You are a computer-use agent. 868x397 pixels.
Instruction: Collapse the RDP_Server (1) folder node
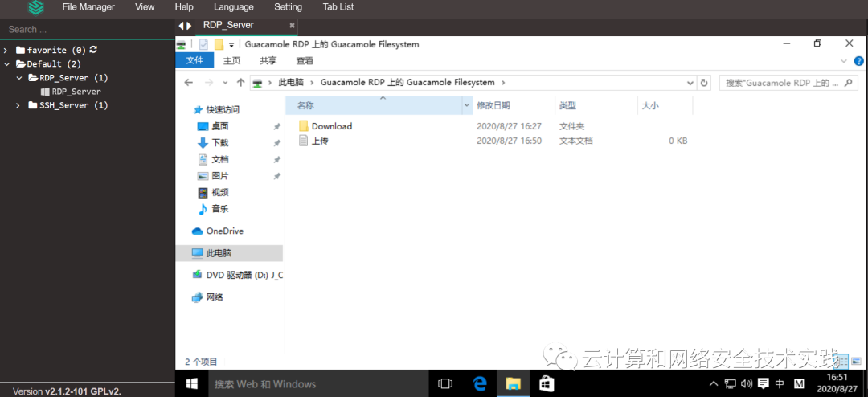tap(18, 77)
